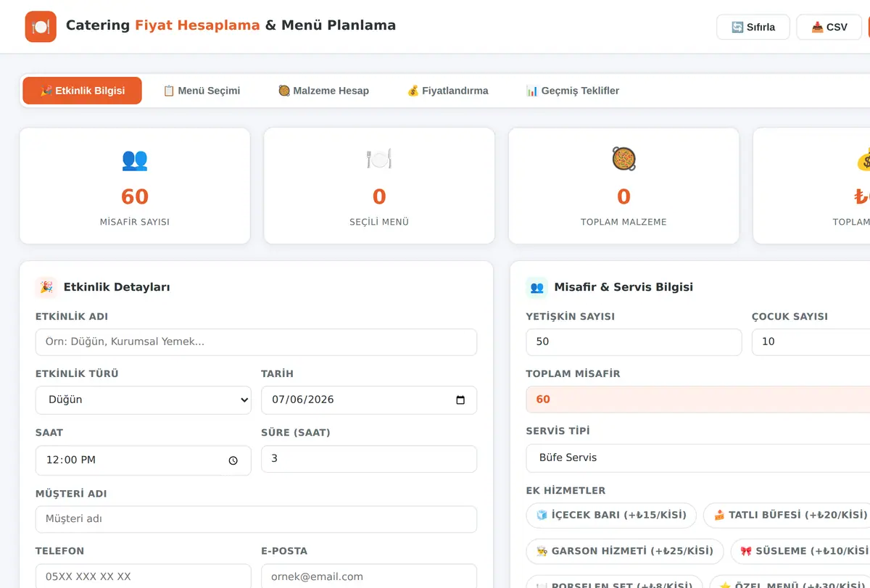Click the paella icon above Toplam Malzeme

click(624, 160)
